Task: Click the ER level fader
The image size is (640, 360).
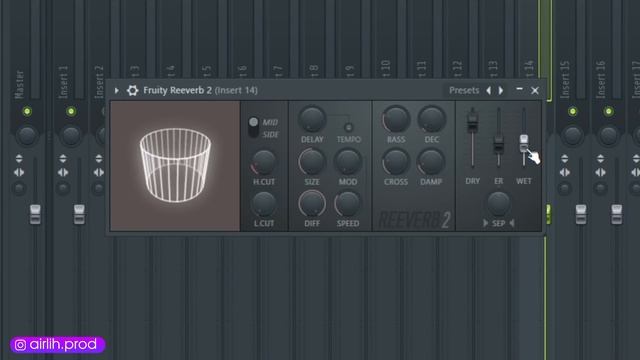Action: [498, 144]
